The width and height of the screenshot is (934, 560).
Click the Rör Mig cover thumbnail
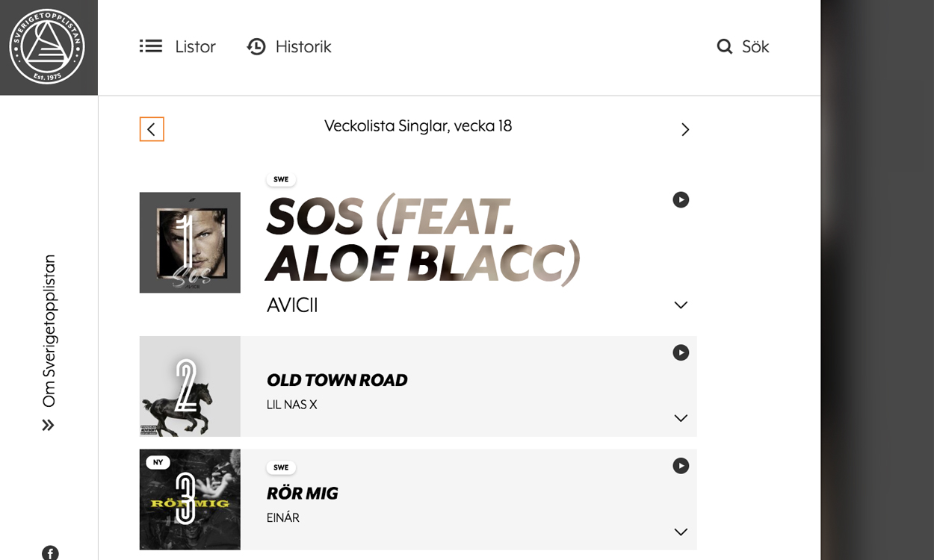coord(190,500)
